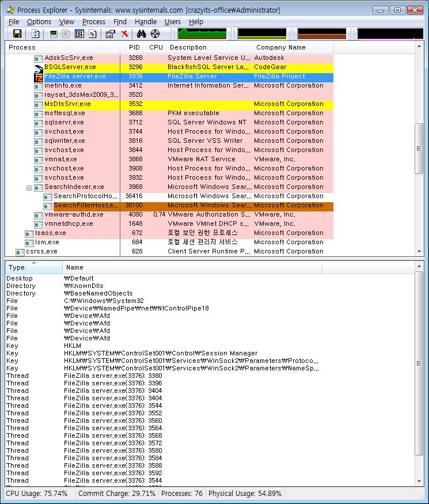Click the red Kill Process icon
Screen dimensions: 429x504
(125, 34)
